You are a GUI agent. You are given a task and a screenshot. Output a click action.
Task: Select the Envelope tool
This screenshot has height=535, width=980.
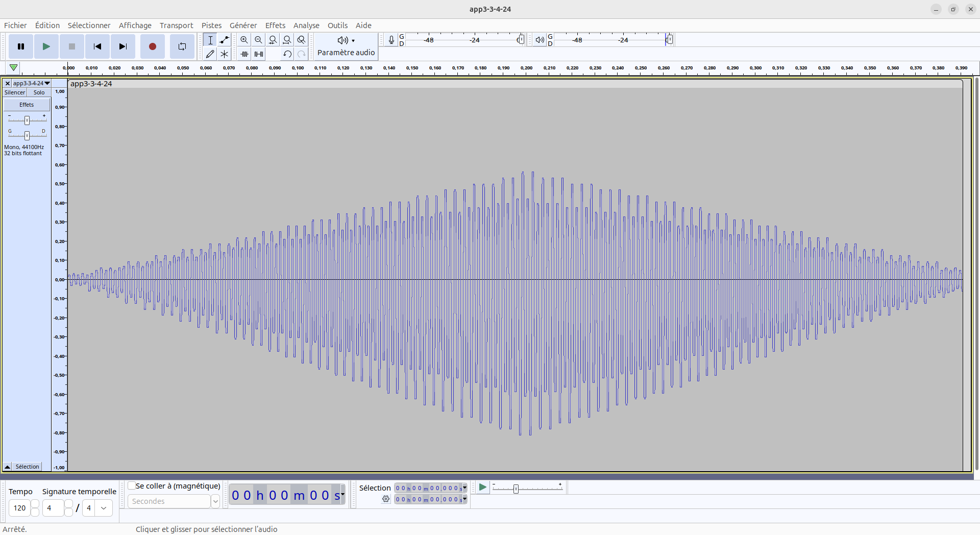(224, 40)
